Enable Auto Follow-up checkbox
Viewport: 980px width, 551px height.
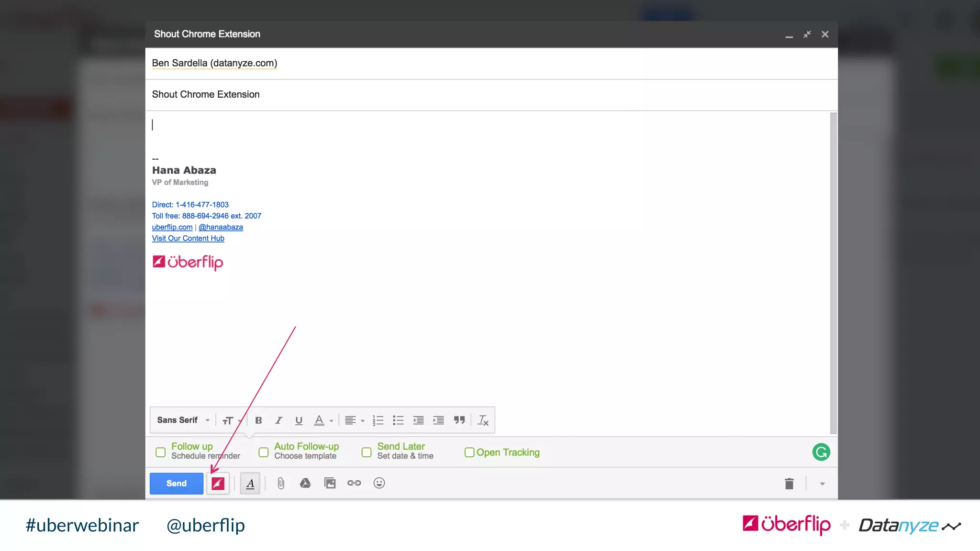(264, 452)
